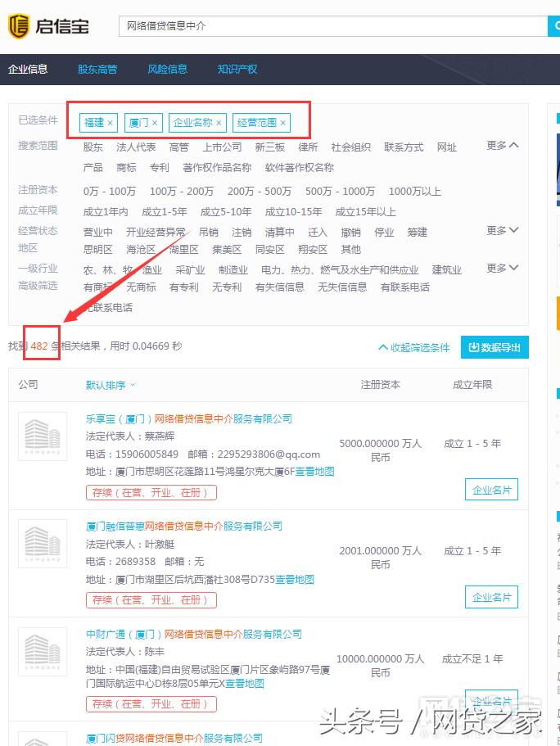Switch to the 风险信息 tab
Image resolution: width=560 pixels, height=746 pixels.
[x=168, y=69]
